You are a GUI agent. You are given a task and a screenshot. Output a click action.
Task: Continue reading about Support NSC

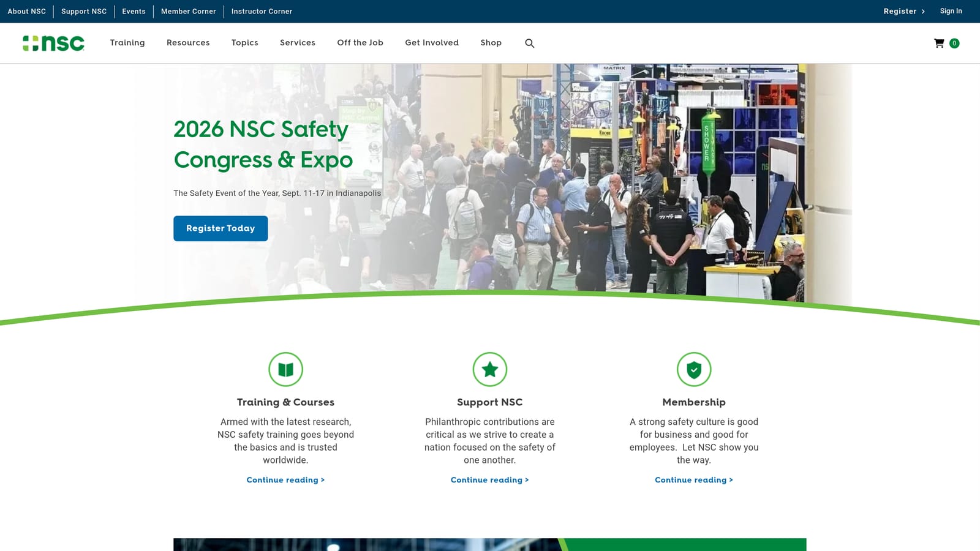pos(490,480)
